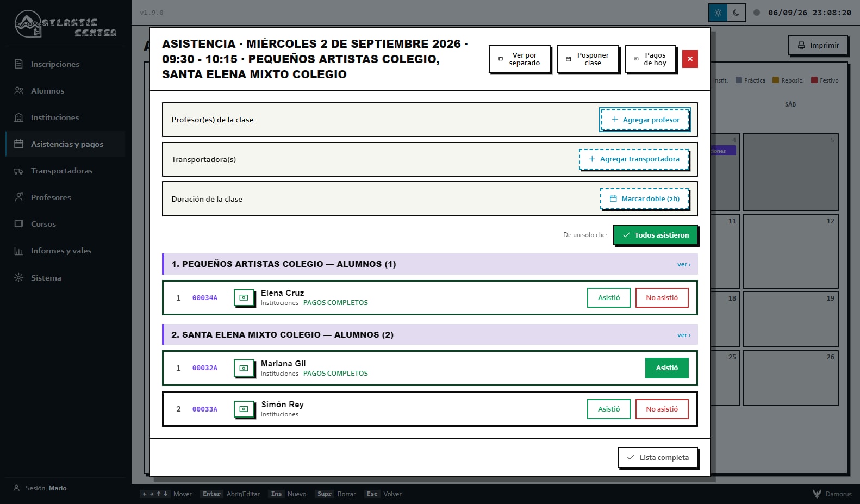Click student code 00032A
Screen dimensions: 860x504
point(205,368)
